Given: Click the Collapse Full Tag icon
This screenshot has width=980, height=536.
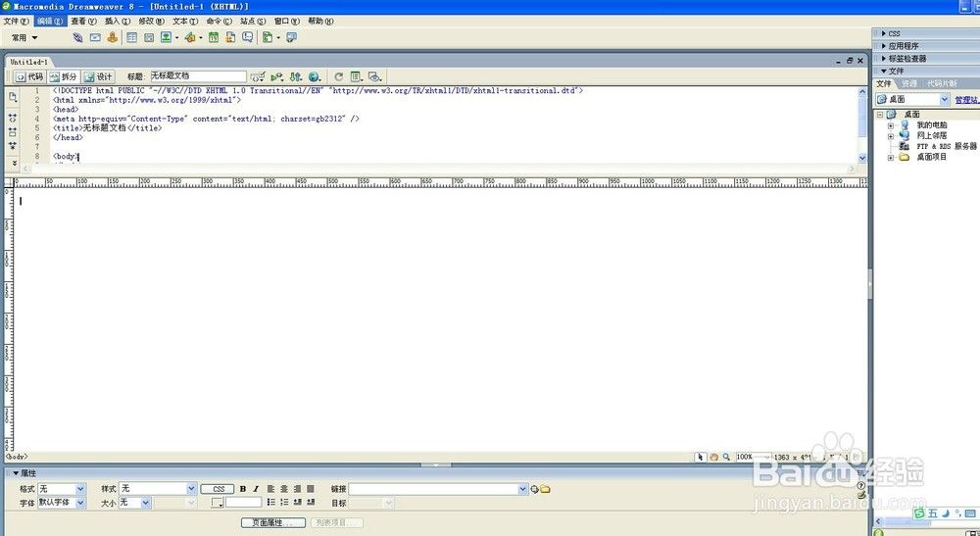Looking at the screenshot, I should (x=13, y=118).
